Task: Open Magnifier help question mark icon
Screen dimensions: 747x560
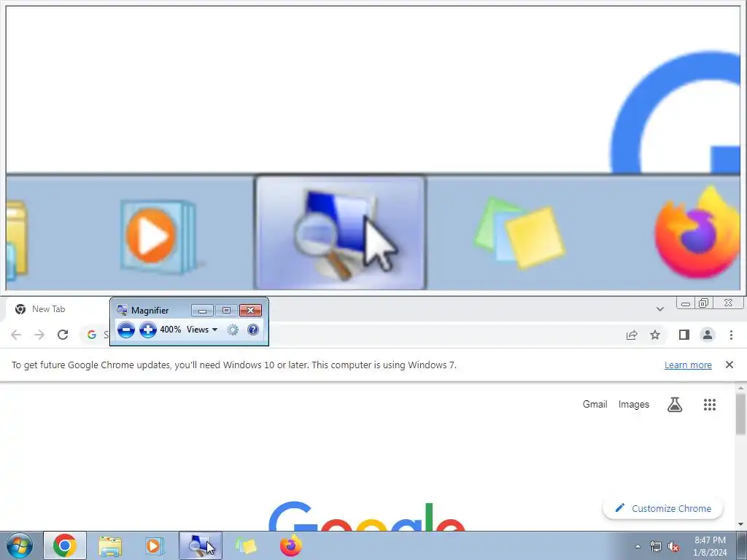Action: tap(253, 330)
